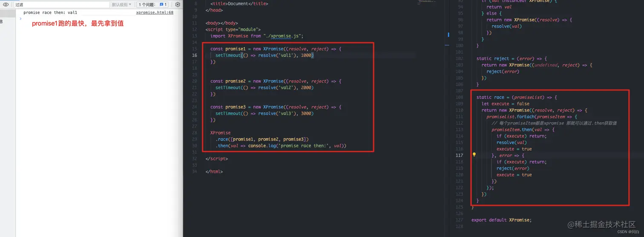644x237 pixels.
Task: Click the console log 'promise race then: val1'
Action: 50,13
